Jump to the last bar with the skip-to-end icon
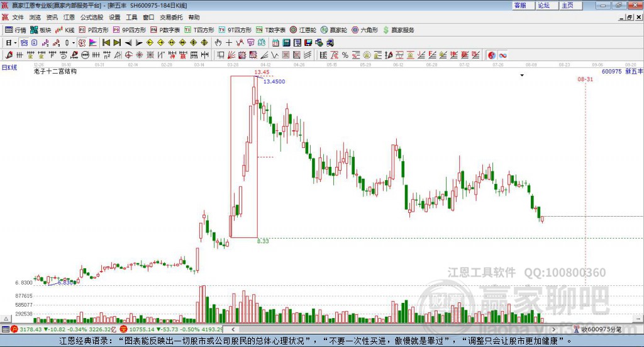 (x=117, y=43)
